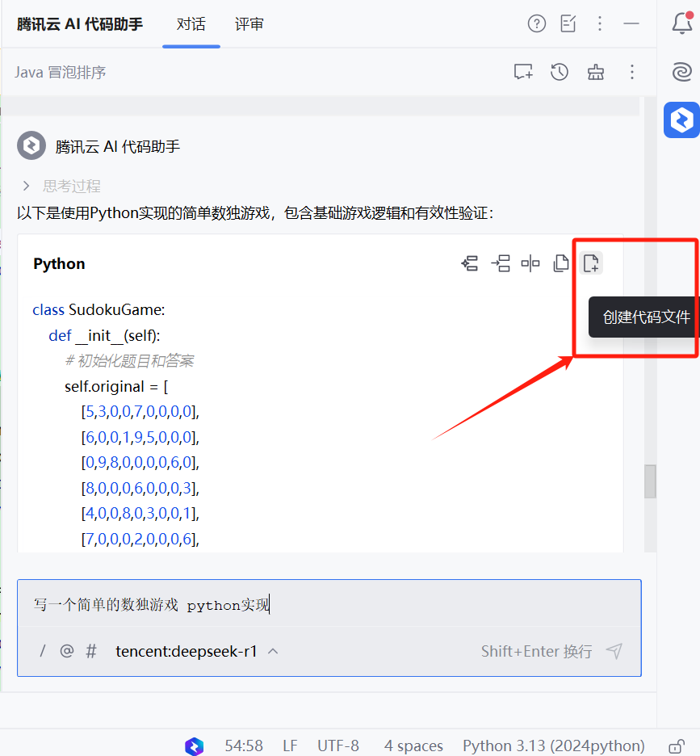Click the spiral AI assistant sidebar icon

[682, 72]
